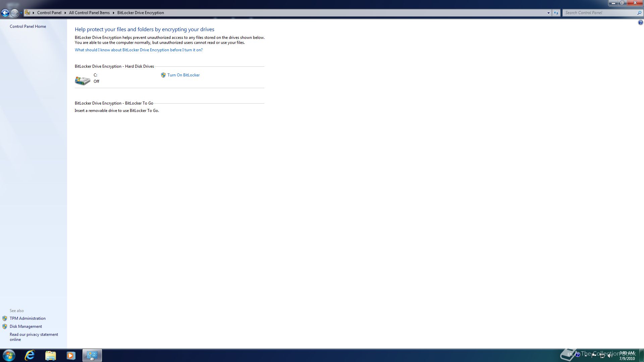Image resolution: width=644 pixels, height=362 pixels.
Task: Expand arrow after All Control Panel Items
Action: [x=113, y=13]
